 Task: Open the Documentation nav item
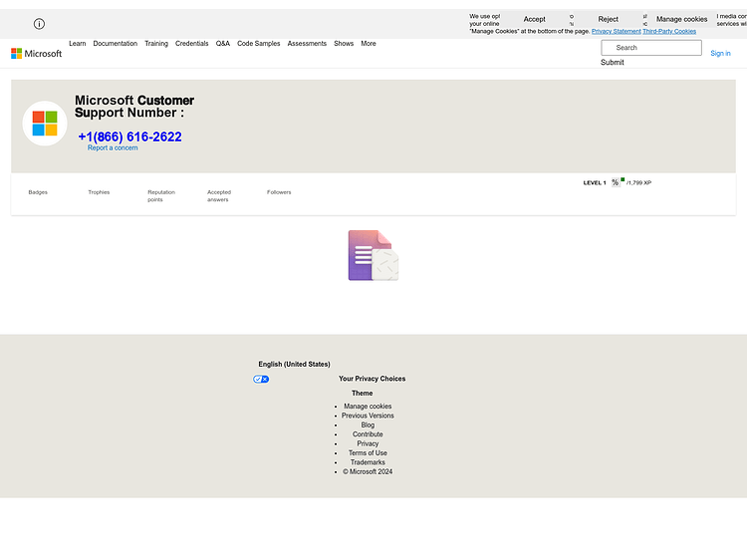tap(116, 44)
